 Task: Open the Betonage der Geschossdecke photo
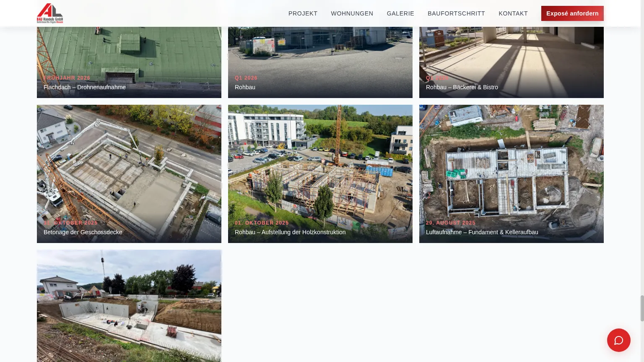pyautogui.click(x=129, y=174)
